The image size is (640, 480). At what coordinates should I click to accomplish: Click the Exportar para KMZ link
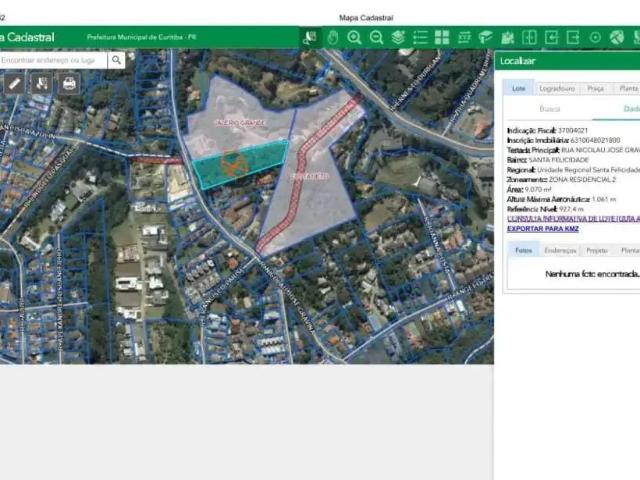click(543, 228)
